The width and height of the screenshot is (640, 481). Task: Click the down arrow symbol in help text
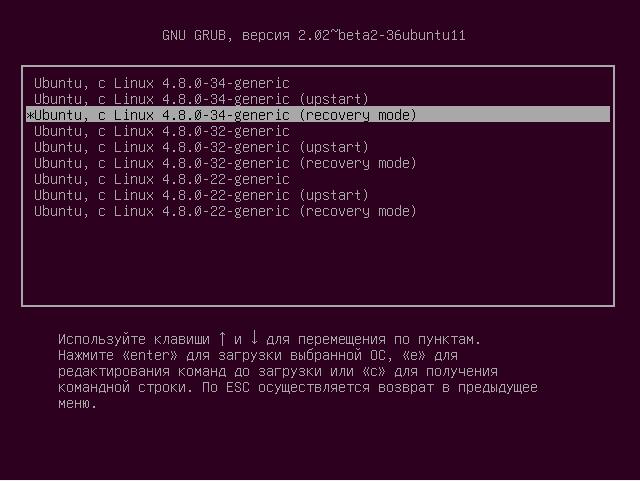[254, 338]
